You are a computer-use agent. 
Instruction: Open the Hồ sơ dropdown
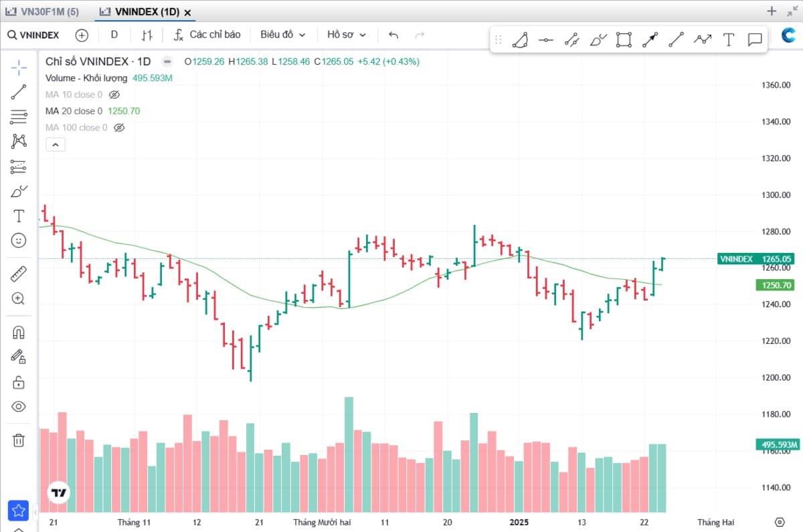click(x=347, y=35)
